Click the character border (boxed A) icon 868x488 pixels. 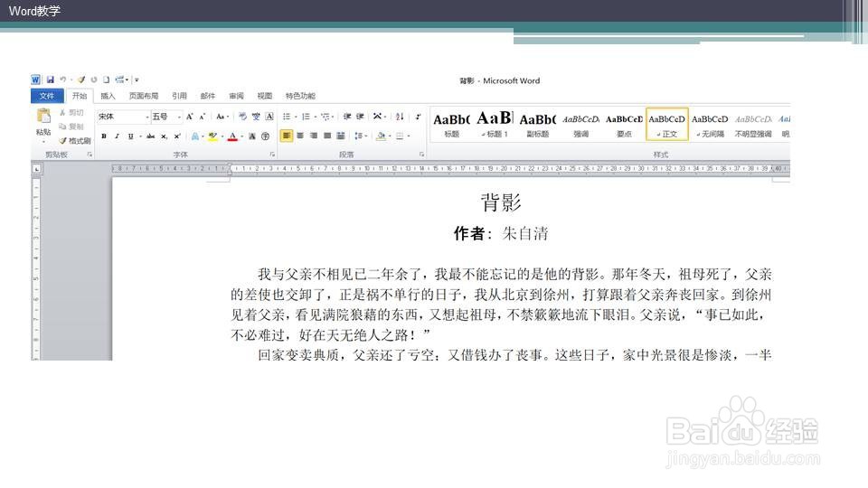pos(269,117)
